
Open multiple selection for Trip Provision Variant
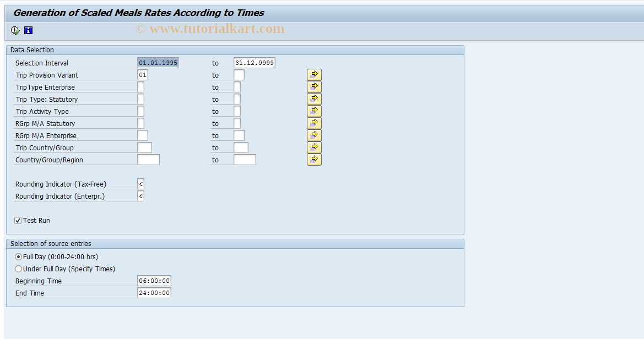tap(314, 75)
